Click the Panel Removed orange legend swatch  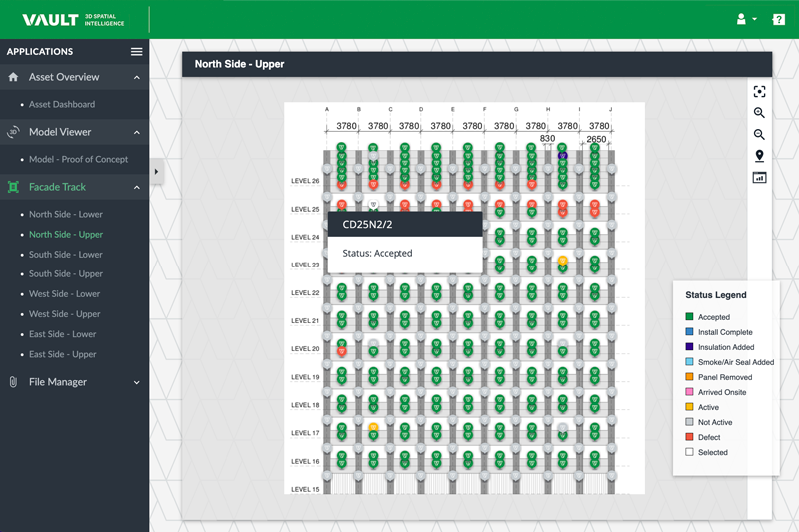tap(689, 377)
